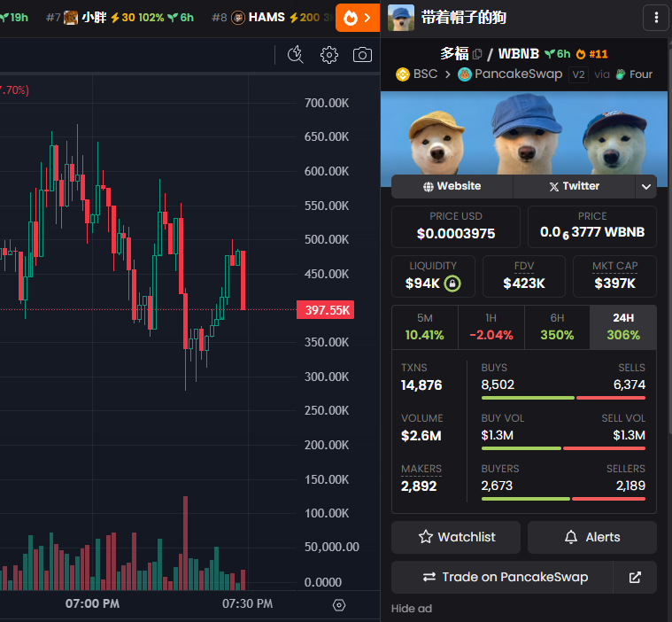The width and height of the screenshot is (672, 622).
Task: Click the #11 trending rank badge
Action: click(591, 54)
